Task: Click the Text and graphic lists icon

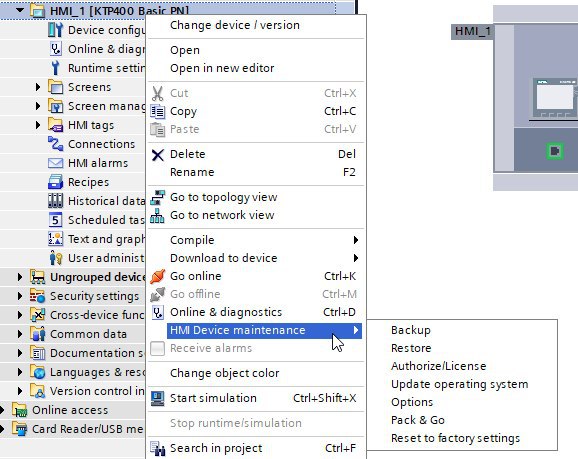Action: [55, 239]
